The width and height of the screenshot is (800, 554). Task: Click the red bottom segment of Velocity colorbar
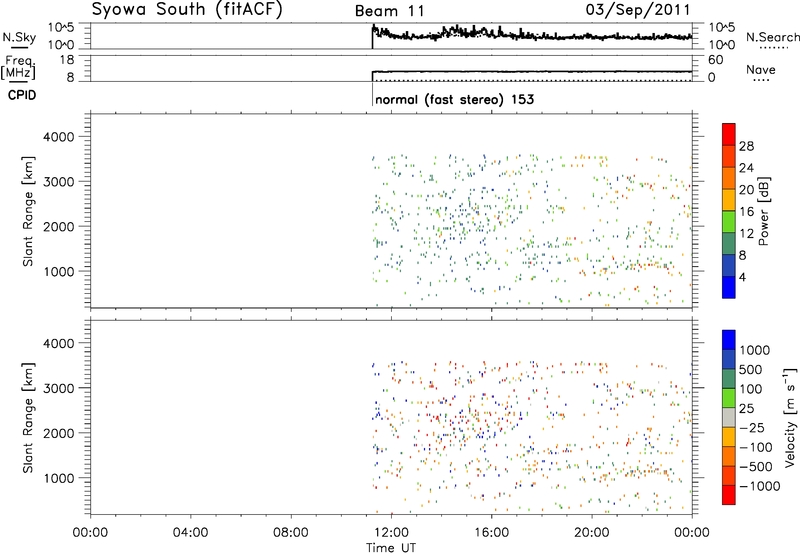(729, 495)
